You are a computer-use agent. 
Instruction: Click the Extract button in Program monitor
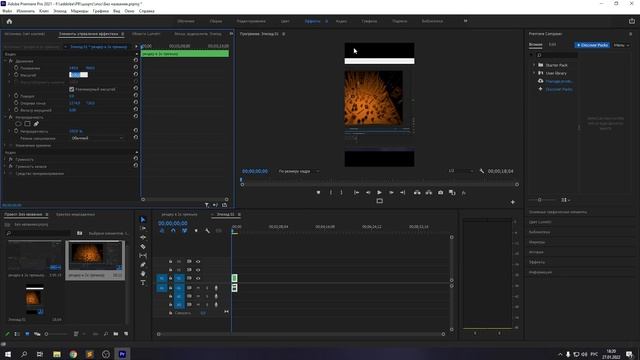click(429, 192)
